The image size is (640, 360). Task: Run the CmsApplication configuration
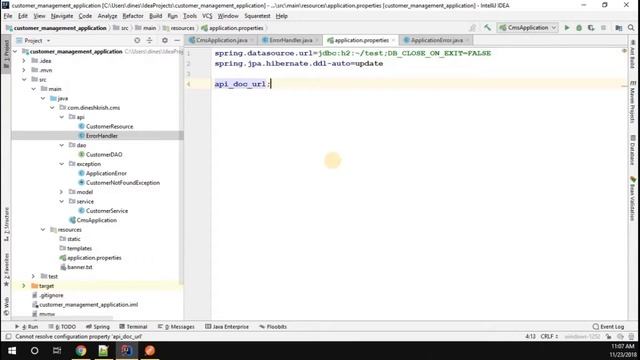pos(567,28)
